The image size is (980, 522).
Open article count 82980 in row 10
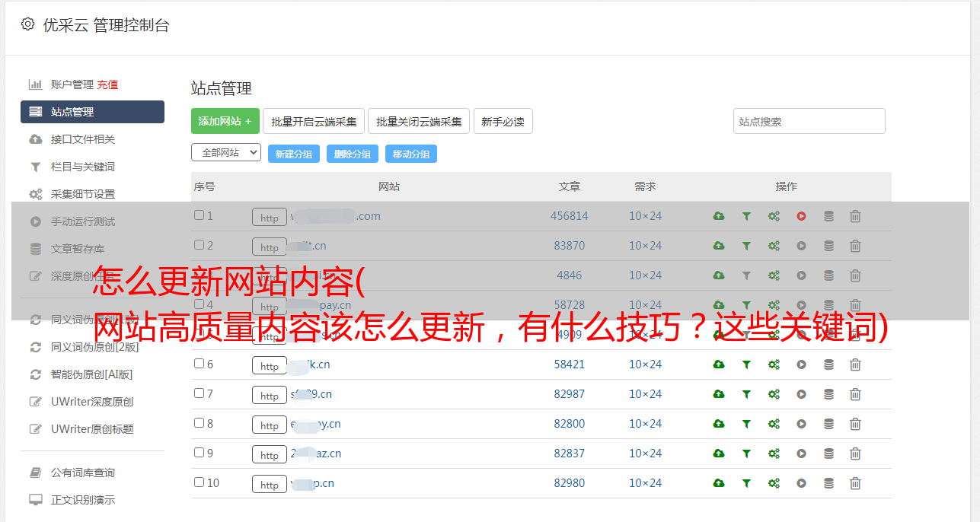tap(570, 483)
